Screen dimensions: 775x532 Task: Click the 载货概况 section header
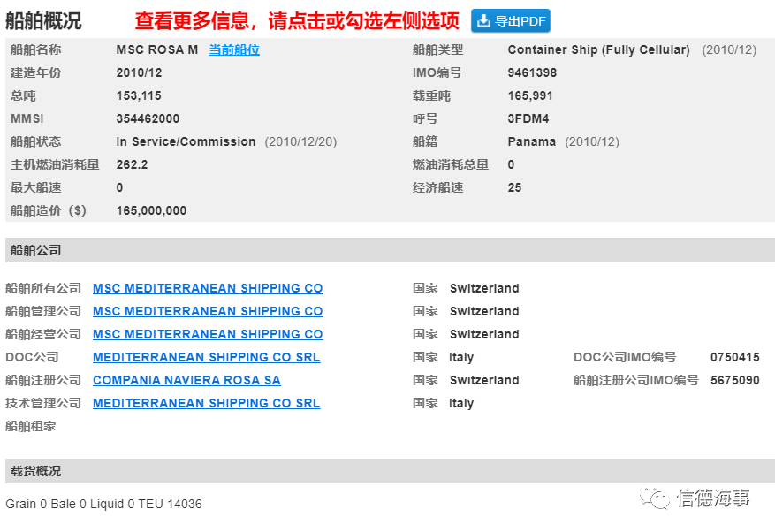coord(390,471)
